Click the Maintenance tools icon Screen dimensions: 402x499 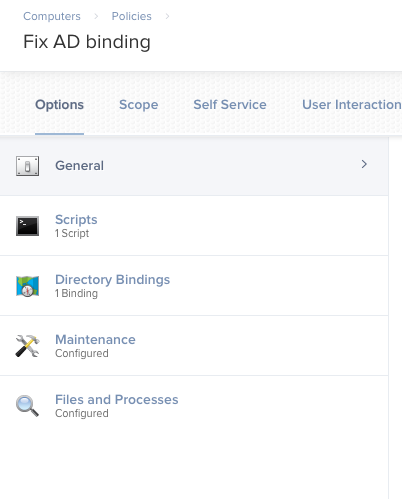coord(27,346)
